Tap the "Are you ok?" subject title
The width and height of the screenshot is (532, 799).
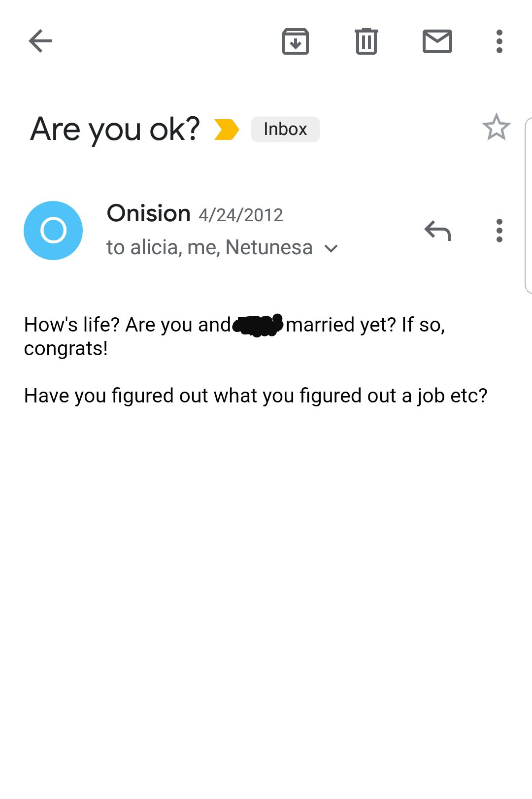pyautogui.click(x=115, y=130)
